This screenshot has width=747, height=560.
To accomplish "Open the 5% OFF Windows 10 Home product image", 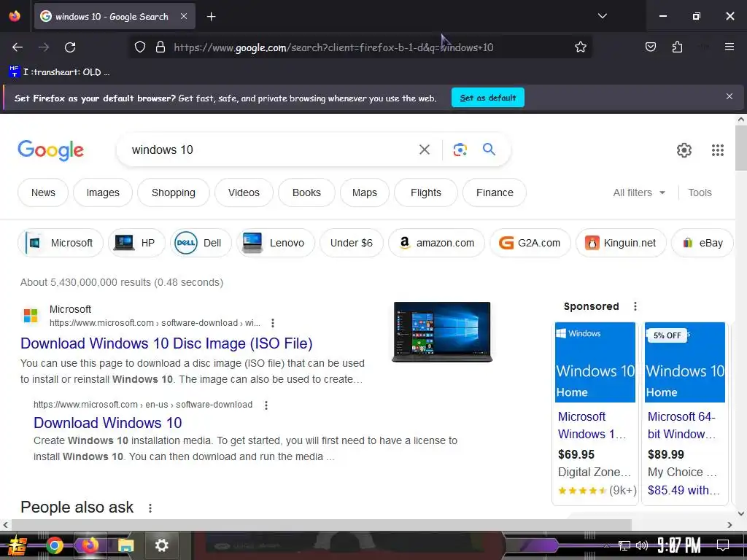I will [x=684, y=362].
